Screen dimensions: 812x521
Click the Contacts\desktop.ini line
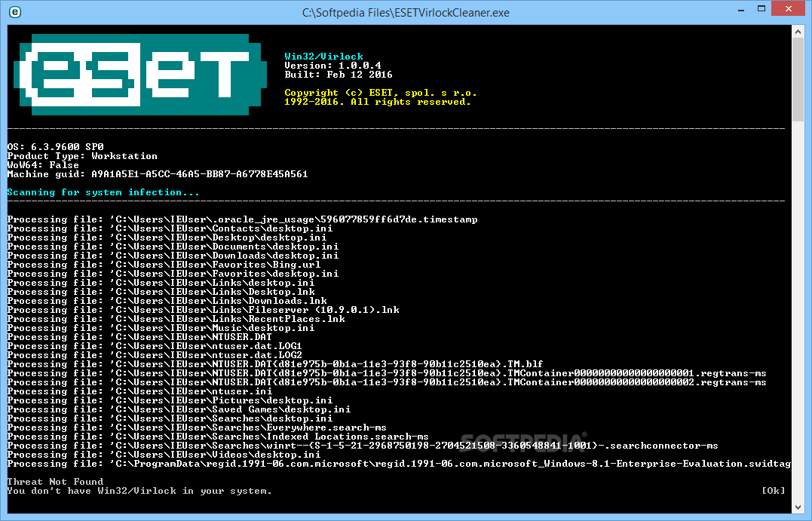pos(170,228)
